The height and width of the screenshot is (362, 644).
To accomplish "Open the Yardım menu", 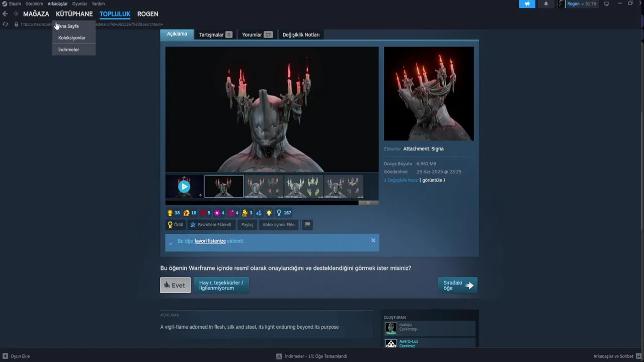I will pyautogui.click(x=98, y=4).
